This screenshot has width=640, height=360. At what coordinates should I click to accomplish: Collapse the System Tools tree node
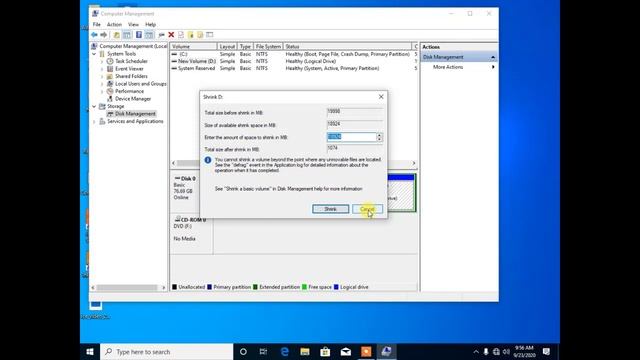point(94,54)
